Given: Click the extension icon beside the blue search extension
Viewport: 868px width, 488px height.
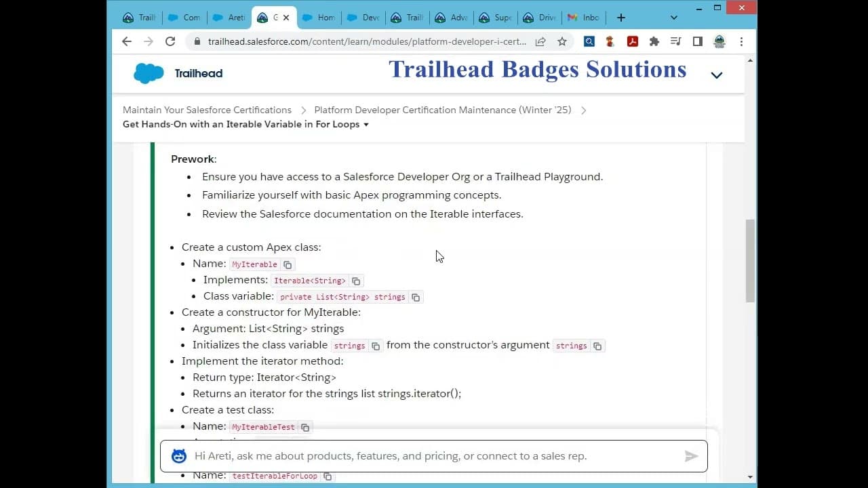Looking at the screenshot, I should (x=610, y=41).
